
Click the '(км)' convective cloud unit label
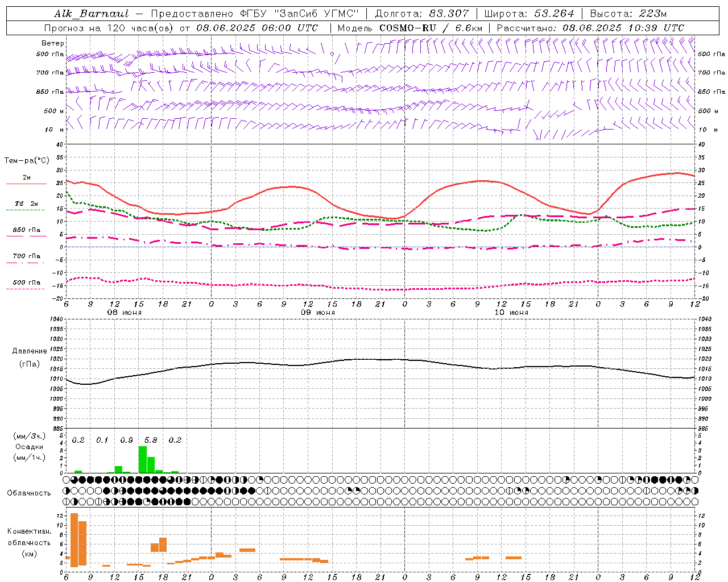[29, 554]
